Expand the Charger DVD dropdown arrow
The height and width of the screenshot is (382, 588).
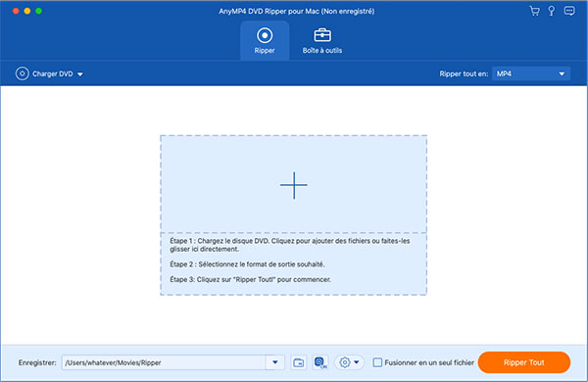click(x=80, y=74)
